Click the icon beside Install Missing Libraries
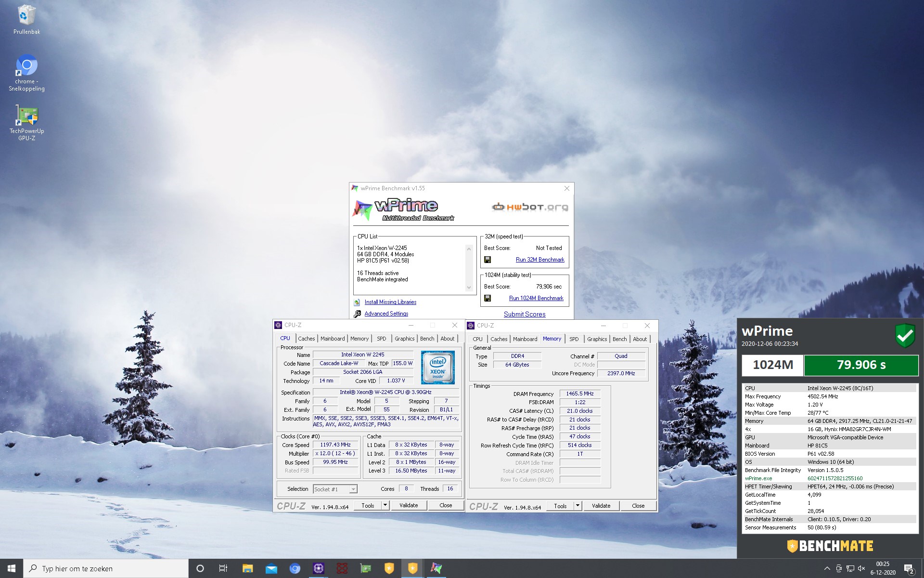Viewport: 924px width, 578px height. click(357, 302)
